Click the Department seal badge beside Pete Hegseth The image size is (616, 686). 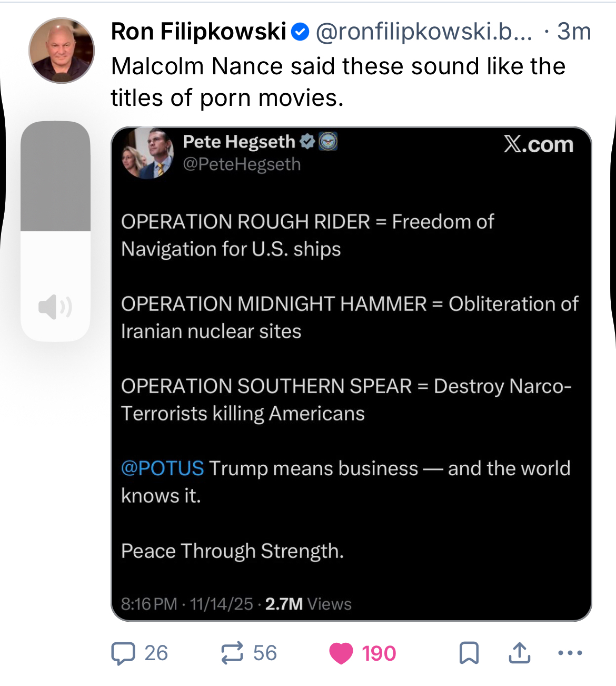pos(328,141)
